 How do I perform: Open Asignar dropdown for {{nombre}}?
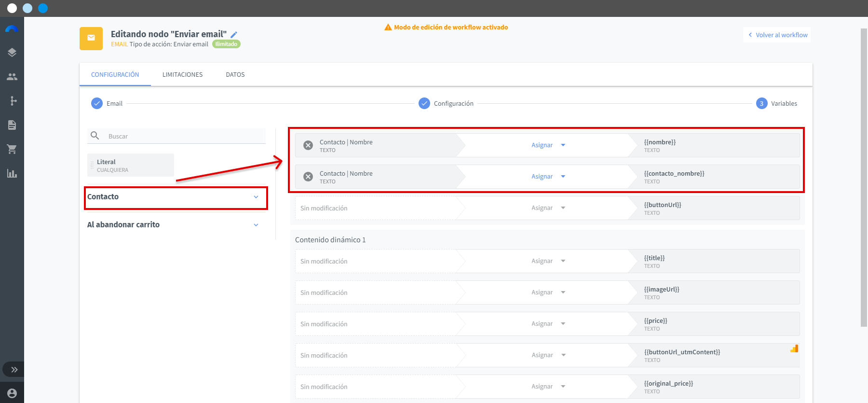point(548,145)
